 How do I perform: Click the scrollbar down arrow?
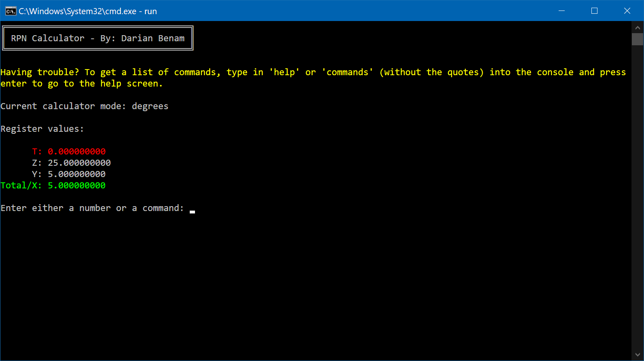point(638,355)
